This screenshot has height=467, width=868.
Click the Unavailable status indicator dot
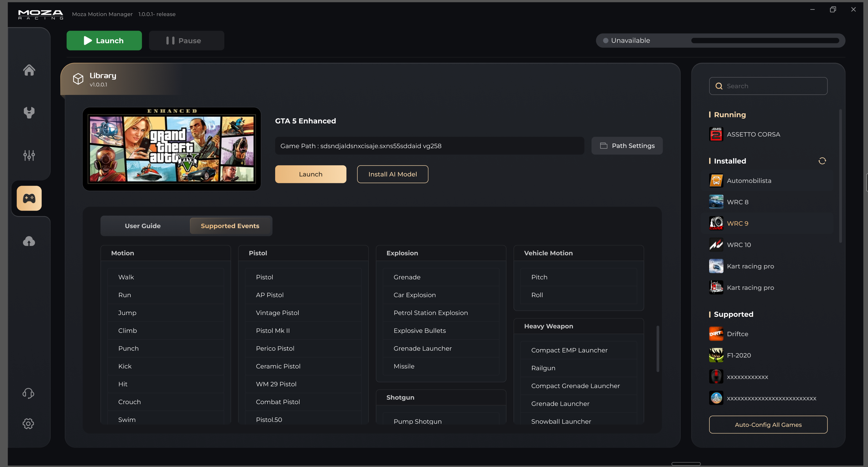605,40
